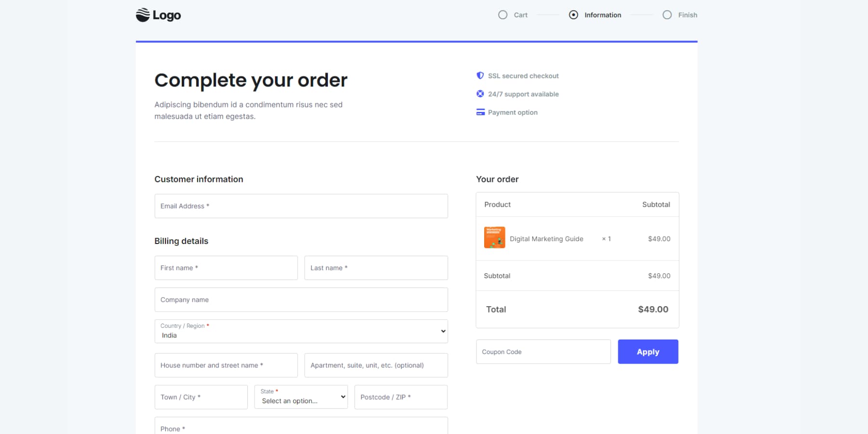Click the 24/7 support globe icon
The width and height of the screenshot is (868, 434).
coord(480,94)
